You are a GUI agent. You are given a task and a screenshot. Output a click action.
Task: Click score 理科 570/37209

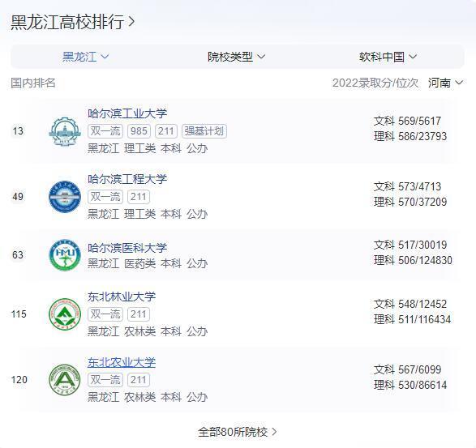(410, 202)
